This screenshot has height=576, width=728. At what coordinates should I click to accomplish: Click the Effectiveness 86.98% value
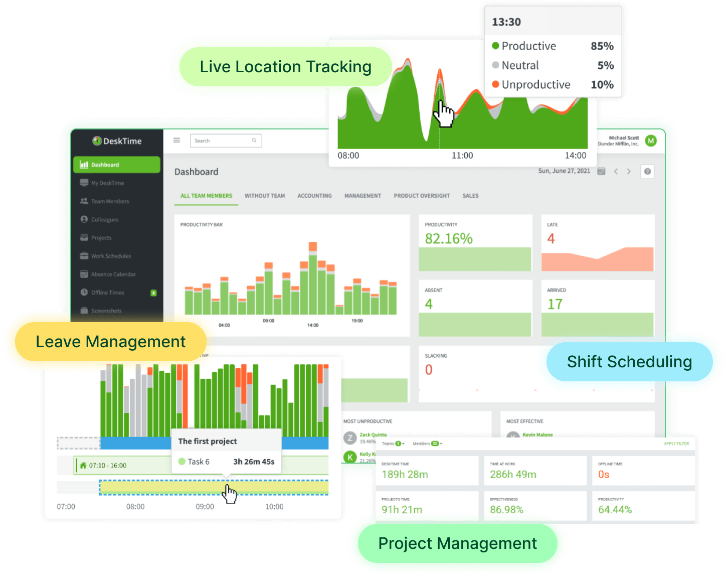[x=506, y=510]
